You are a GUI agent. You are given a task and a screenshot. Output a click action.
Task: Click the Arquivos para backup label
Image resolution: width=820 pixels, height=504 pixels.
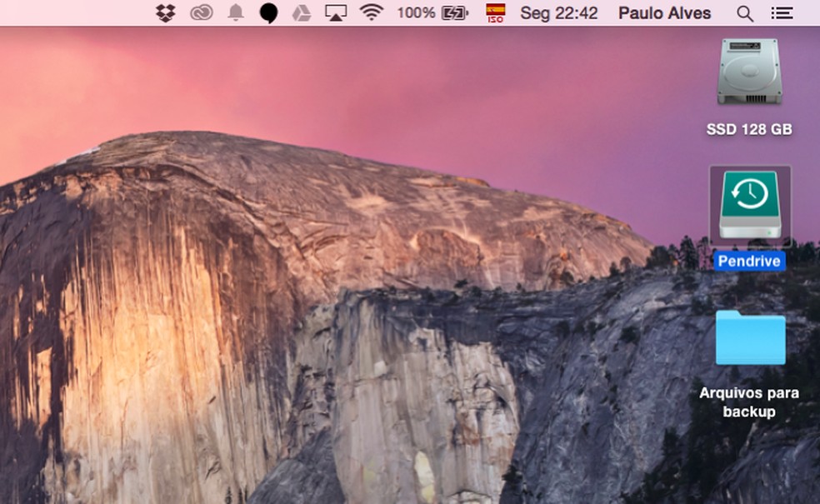tap(749, 402)
